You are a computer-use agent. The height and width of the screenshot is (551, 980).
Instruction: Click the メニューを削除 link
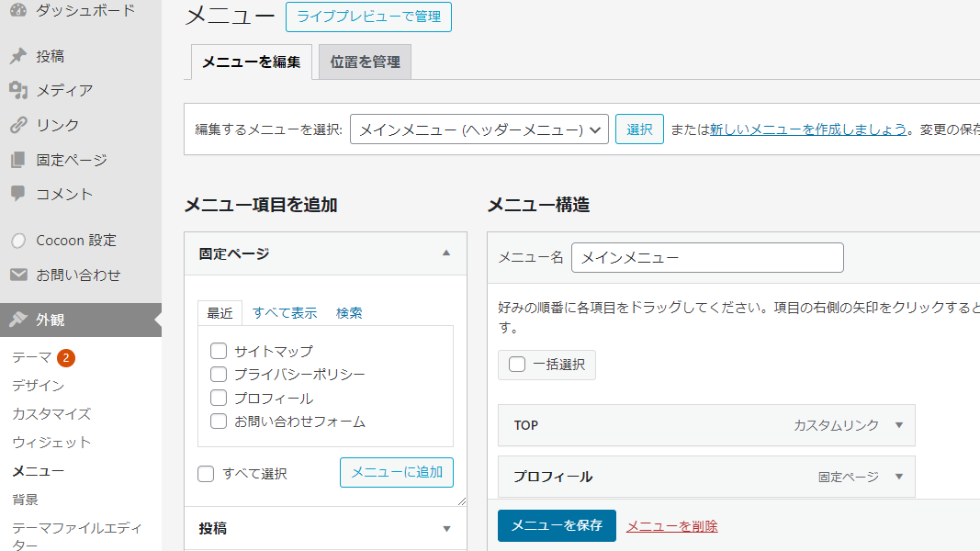point(671,526)
